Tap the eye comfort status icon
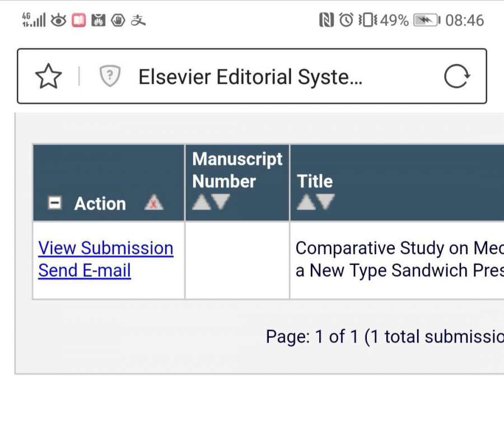The image size is (504, 421). pos(58,21)
